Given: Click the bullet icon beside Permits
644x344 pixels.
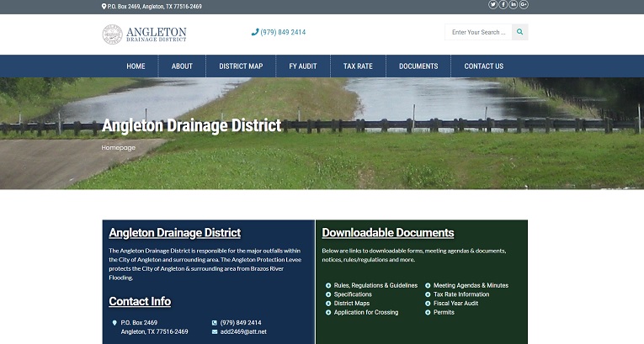Looking at the screenshot, I should click(x=428, y=312).
